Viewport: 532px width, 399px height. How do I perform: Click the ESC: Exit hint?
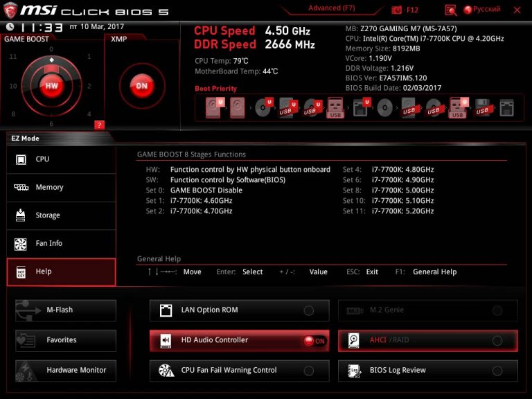pyautogui.click(x=362, y=272)
